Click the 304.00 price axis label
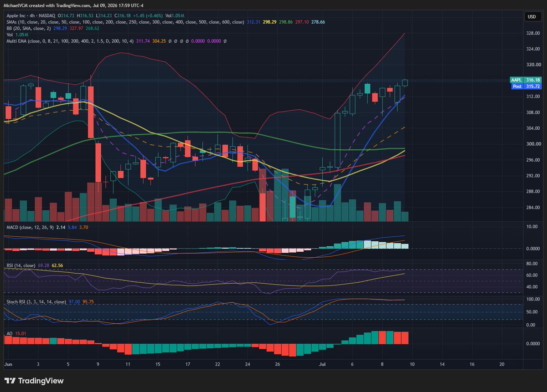This screenshot has width=547, height=392. (533, 128)
